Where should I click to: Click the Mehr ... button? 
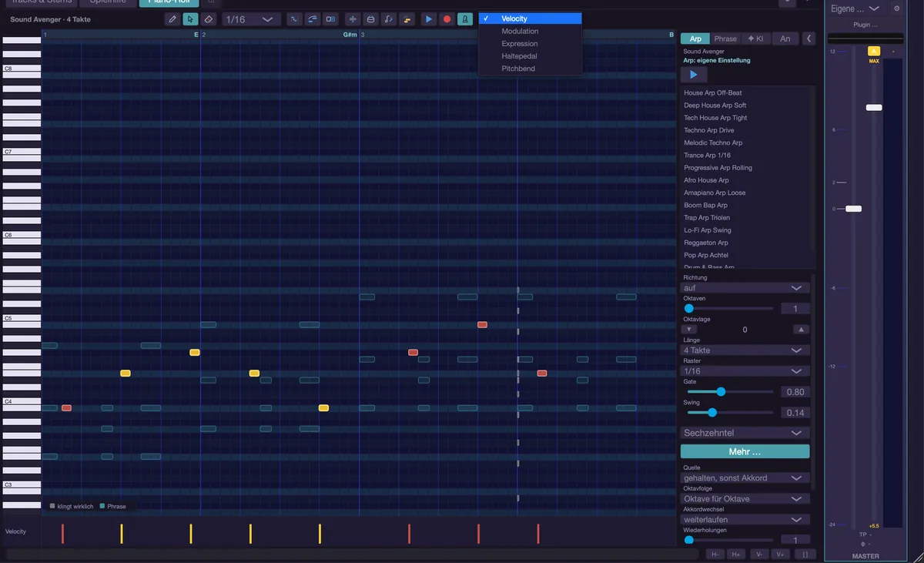pos(745,452)
